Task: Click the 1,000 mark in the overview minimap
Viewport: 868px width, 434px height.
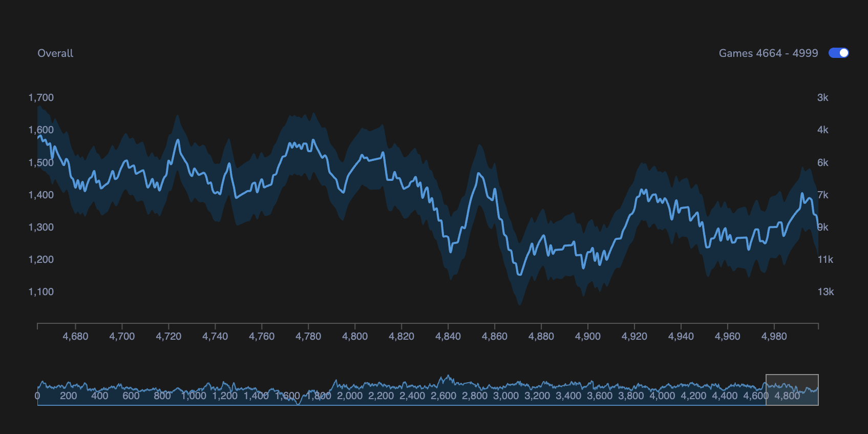Action: click(194, 396)
